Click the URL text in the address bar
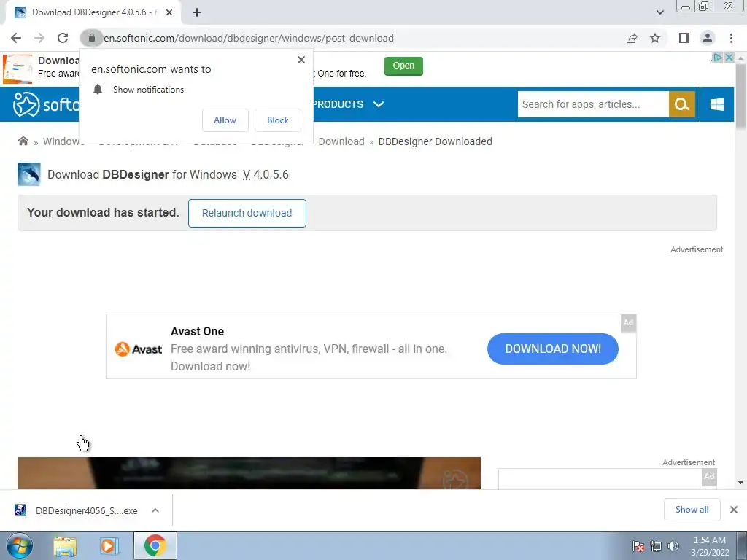747x560 pixels. pyautogui.click(x=249, y=38)
